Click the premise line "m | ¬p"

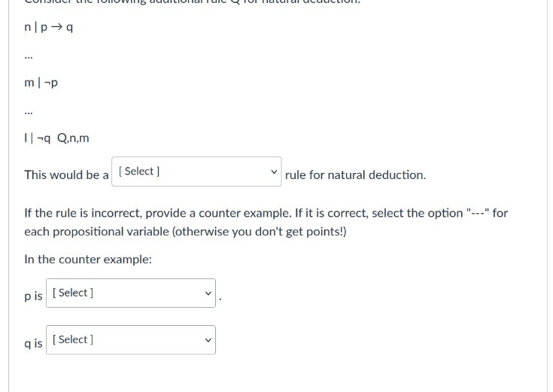coord(41,83)
